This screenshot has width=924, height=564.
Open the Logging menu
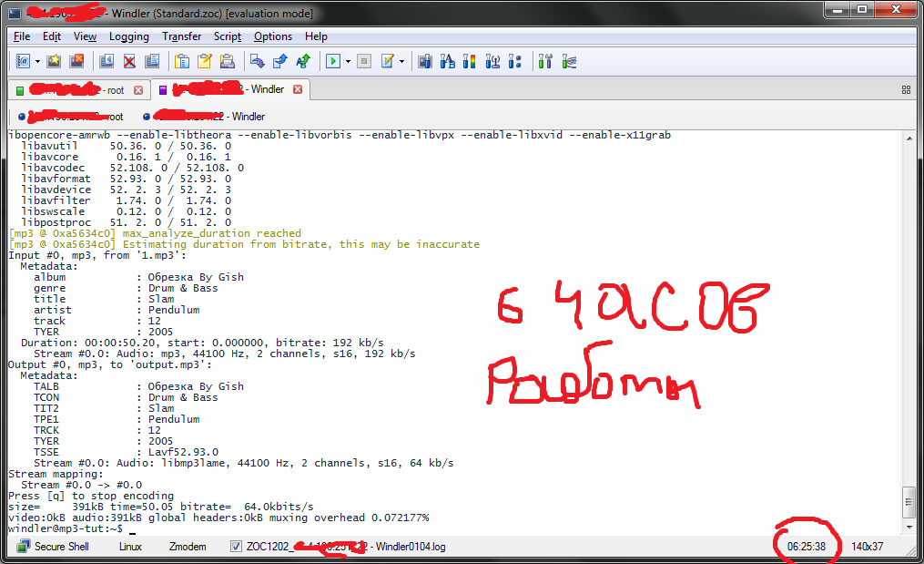[x=128, y=36]
